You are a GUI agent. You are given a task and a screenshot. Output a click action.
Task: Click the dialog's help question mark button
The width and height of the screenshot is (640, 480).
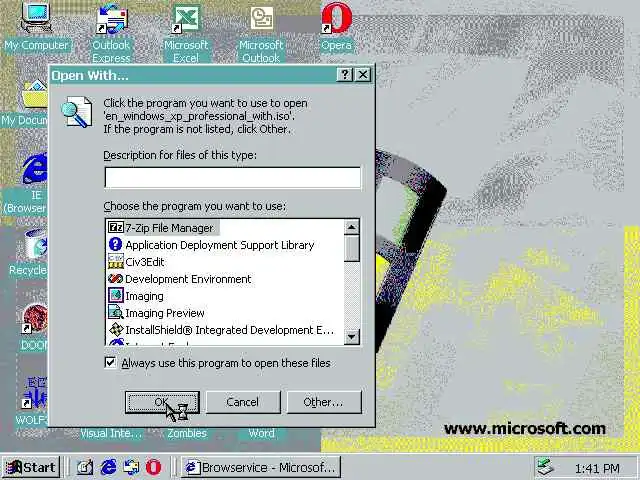345,75
